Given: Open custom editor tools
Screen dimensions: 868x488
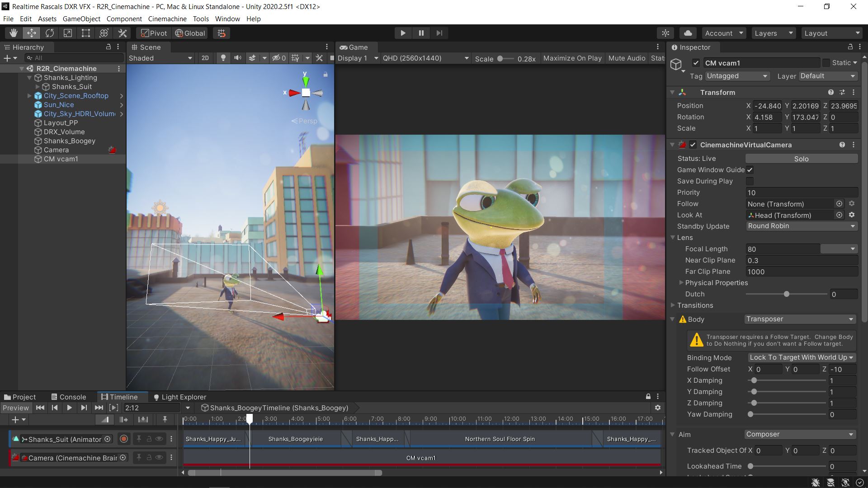Looking at the screenshot, I should click(x=123, y=33).
